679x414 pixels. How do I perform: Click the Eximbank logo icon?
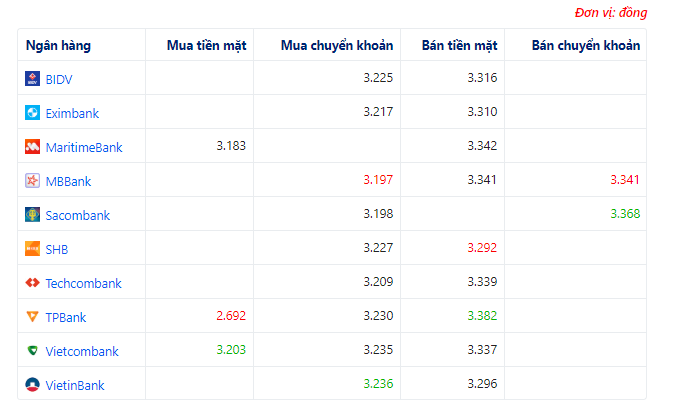32,113
